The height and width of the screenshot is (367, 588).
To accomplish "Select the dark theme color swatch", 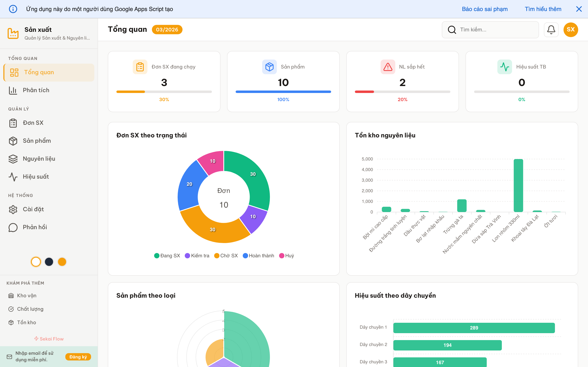I will click(x=49, y=262).
